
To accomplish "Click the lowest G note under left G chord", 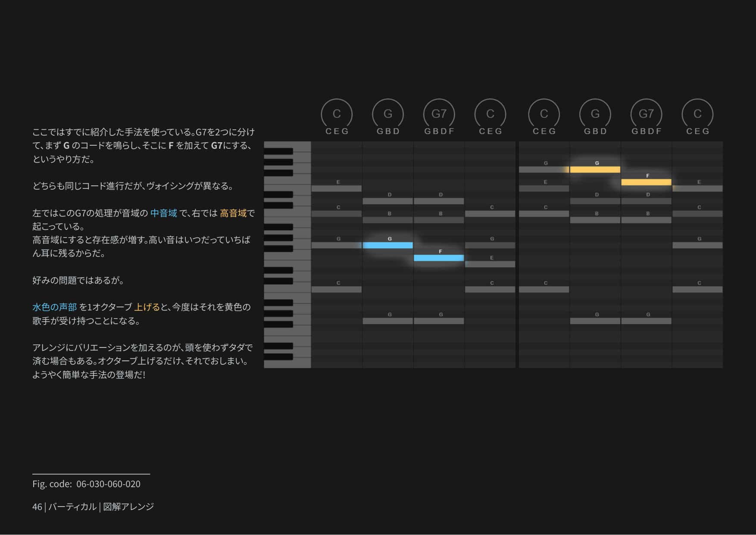I will [x=387, y=321].
